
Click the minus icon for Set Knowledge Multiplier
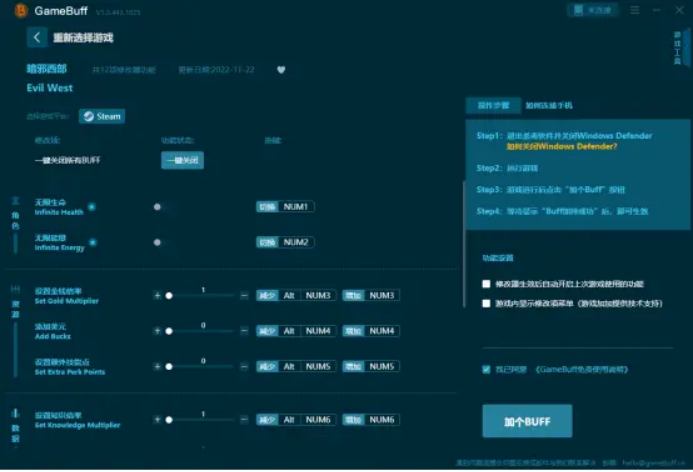(x=244, y=419)
